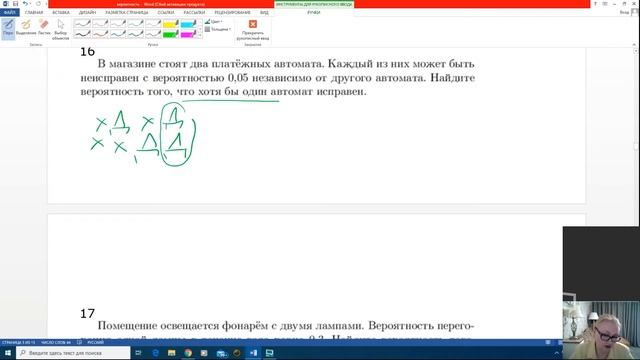Viewport: 640px width, 360px height.
Task: Open Google Chrome from the taskbar
Action: (188, 353)
